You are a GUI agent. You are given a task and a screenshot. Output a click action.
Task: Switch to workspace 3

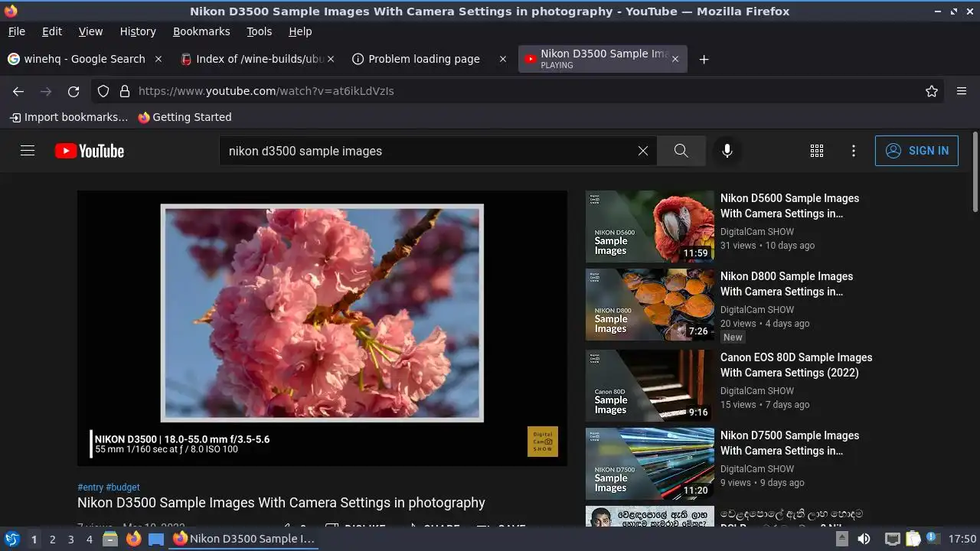click(70, 540)
